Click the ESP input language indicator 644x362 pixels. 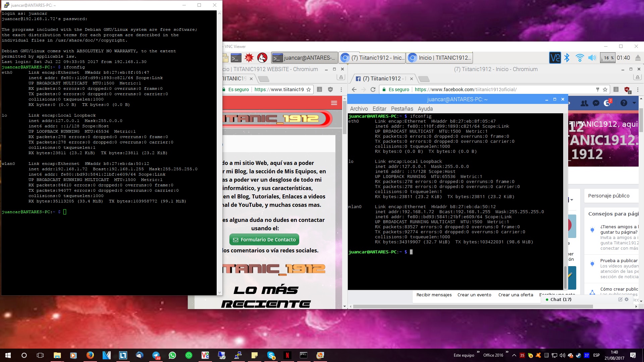[596, 355]
